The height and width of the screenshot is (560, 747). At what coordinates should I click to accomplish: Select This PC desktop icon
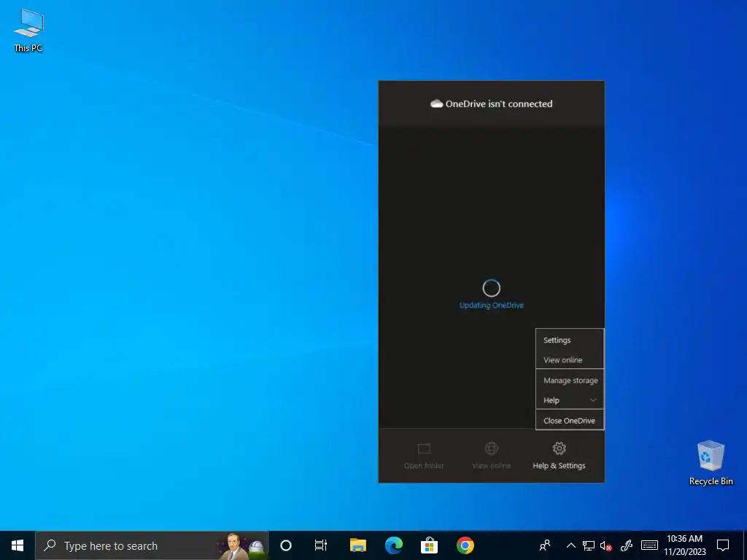28,30
